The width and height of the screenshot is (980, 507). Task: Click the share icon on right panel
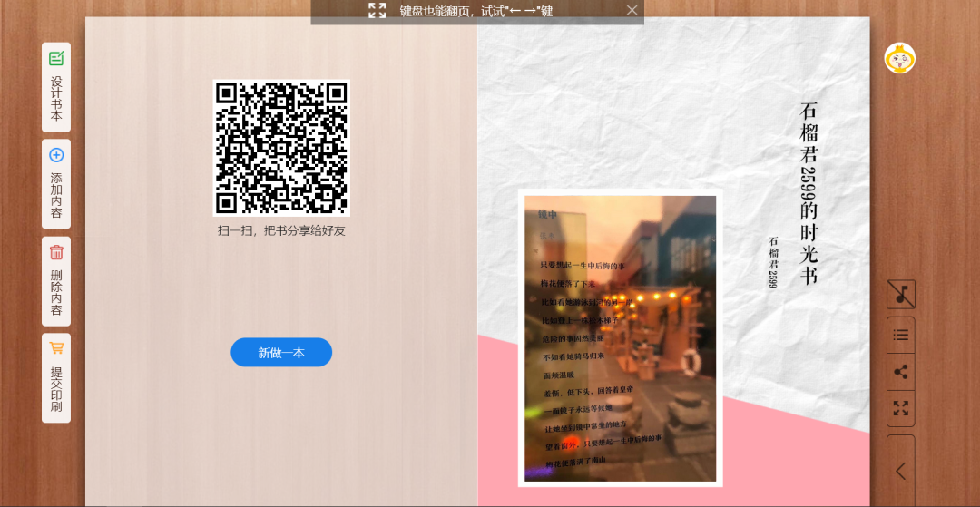(x=900, y=372)
